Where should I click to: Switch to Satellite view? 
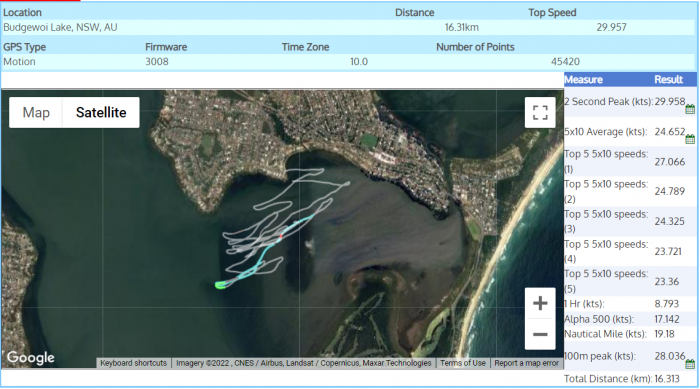coord(101,113)
